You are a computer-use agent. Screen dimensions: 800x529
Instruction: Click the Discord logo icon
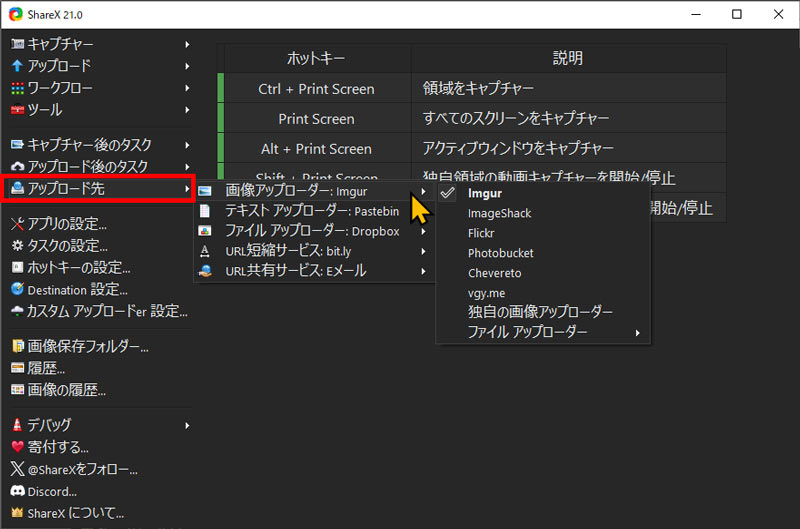[17, 491]
